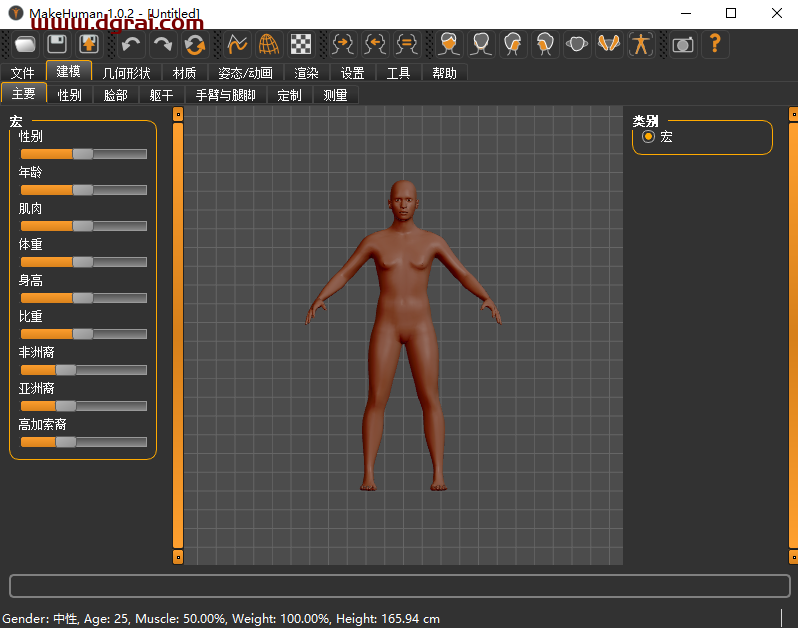Click symmetry left-to-right icon
The width and height of the screenshot is (798, 628).
point(375,44)
